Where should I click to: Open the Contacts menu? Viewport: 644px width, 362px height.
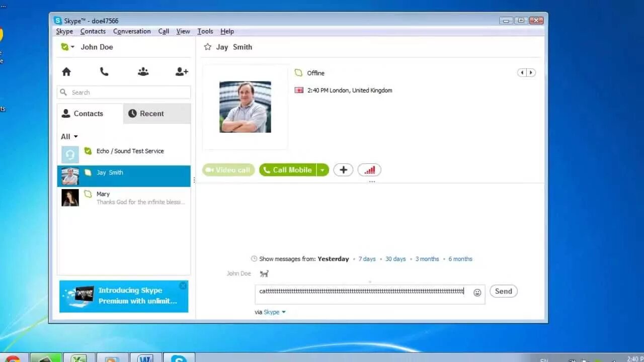coord(93,31)
